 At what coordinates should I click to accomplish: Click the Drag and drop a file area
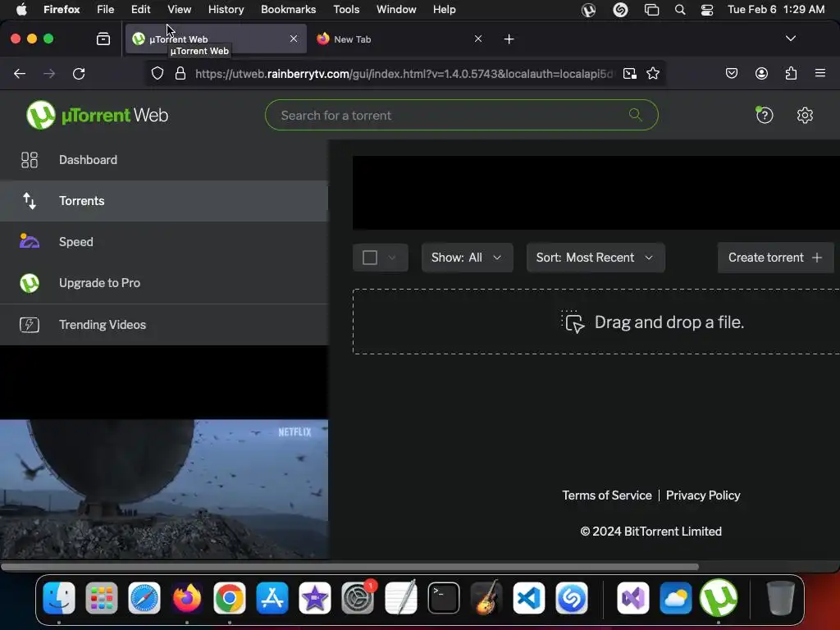coord(596,322)
